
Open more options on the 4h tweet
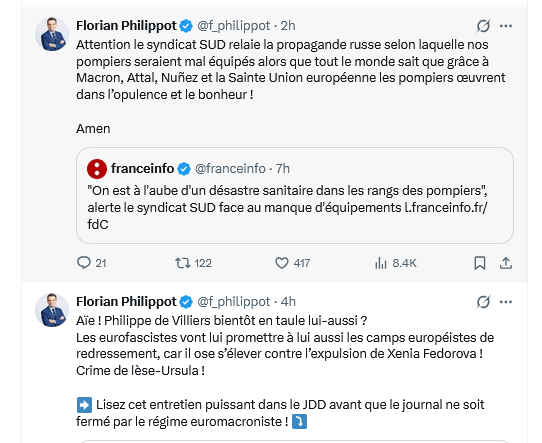tap(506, 302)
